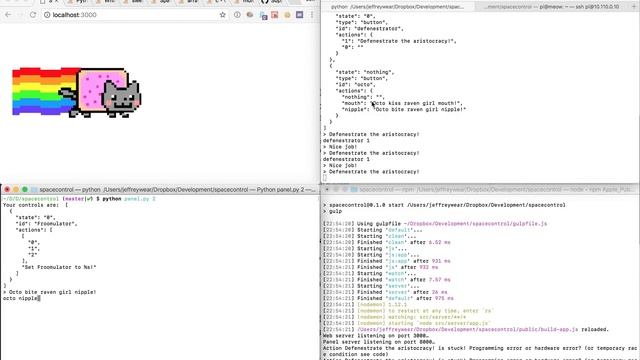
Task: Zoom the python panel.py terminal window
Action: pos(25,189)
